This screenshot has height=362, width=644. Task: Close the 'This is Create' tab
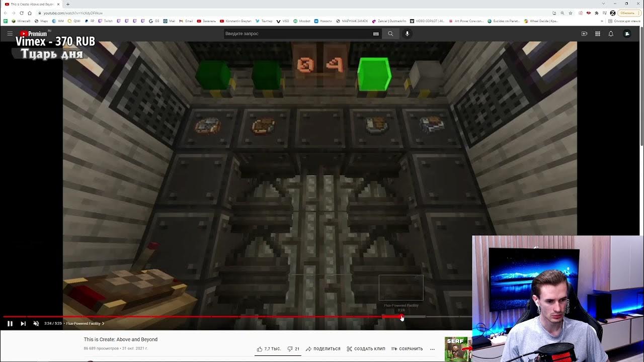[58, 5]
